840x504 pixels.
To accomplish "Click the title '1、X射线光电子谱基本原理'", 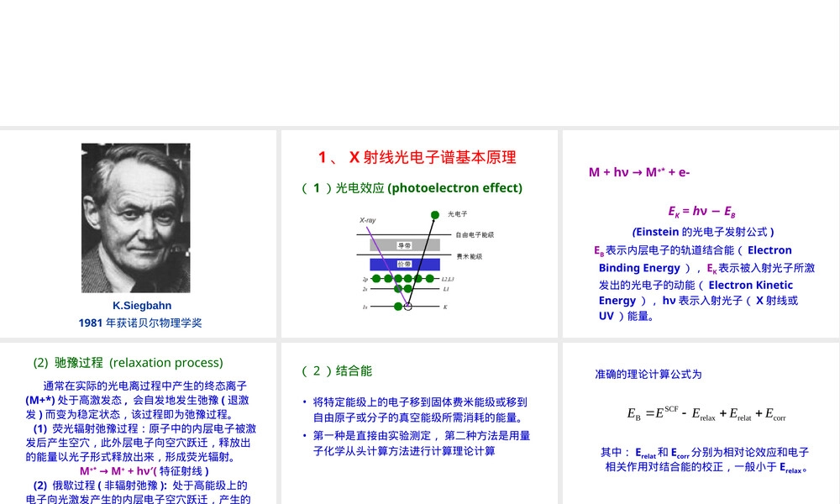I will pos(417,157).
